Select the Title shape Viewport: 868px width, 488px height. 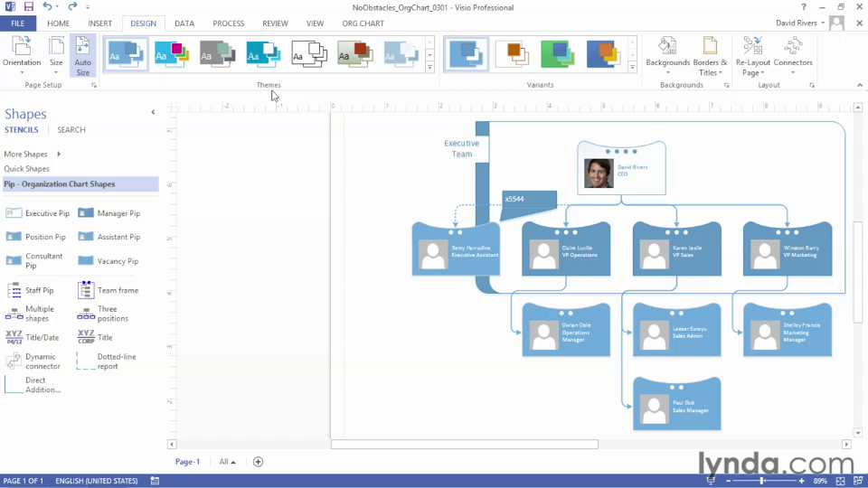(x=95, y=337)
